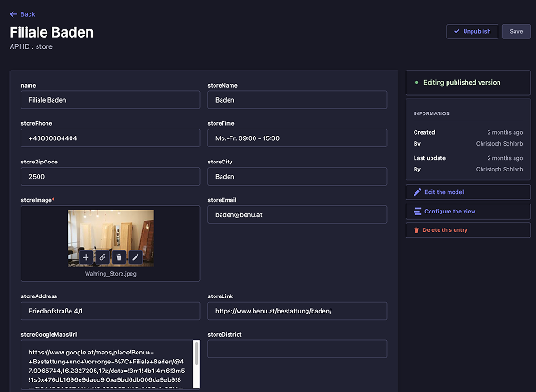Copy the store image link icon

coord(102,257)
